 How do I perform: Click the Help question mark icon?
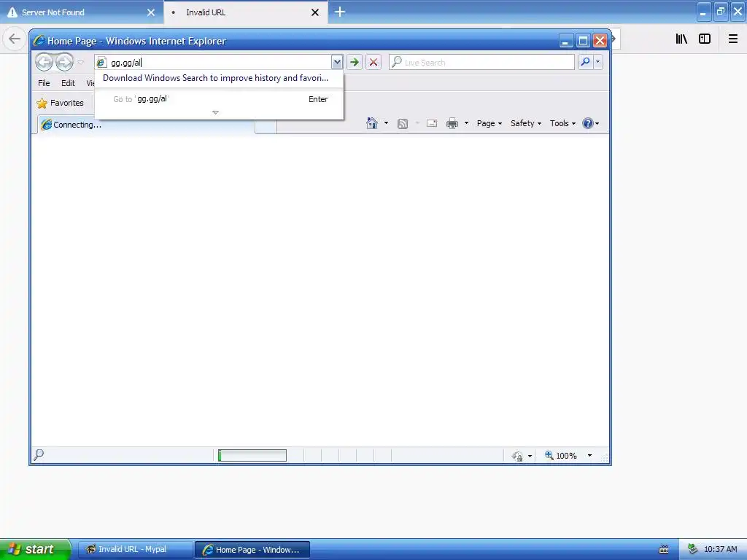588,123
